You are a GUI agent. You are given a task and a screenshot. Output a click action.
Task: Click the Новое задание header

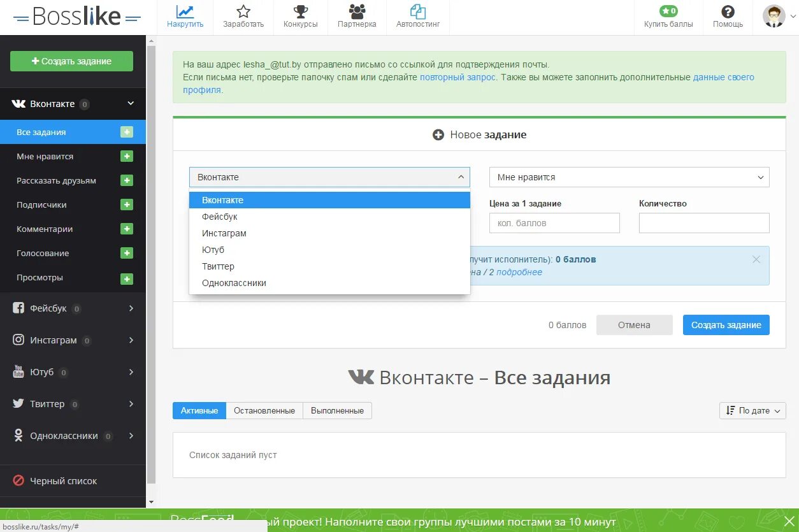tap(479, 135)
